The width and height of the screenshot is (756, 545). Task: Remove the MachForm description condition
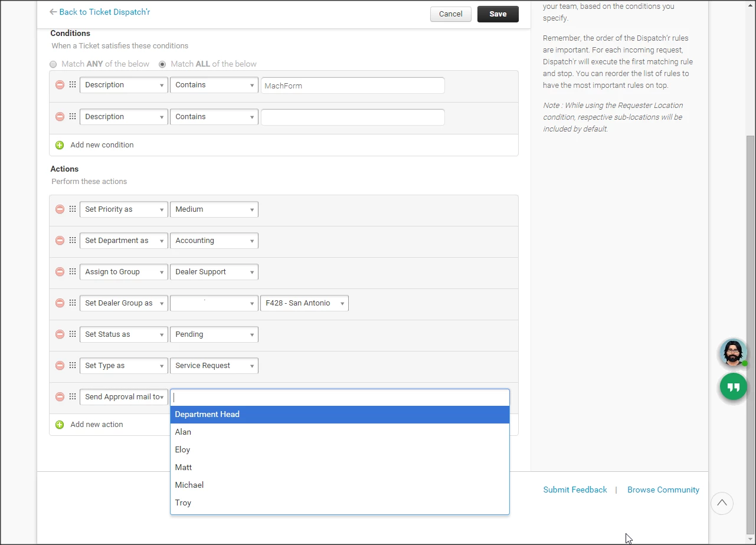click(60, 85)
